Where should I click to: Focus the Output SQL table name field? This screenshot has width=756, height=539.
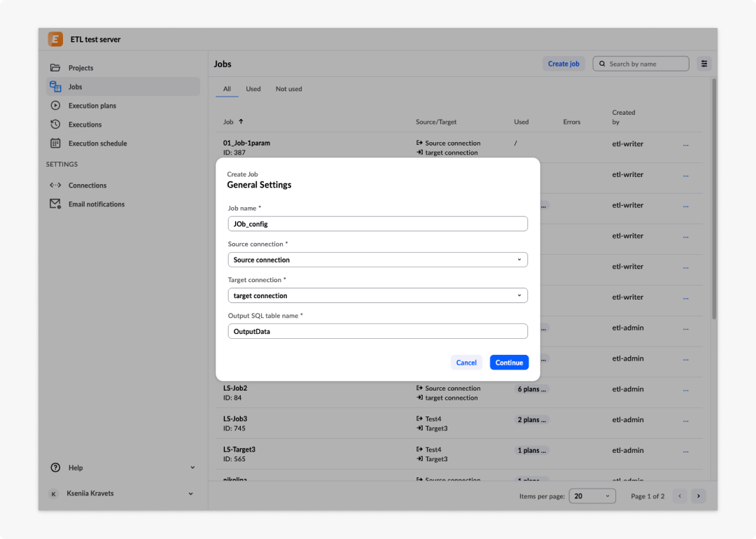tap(377, 331)
